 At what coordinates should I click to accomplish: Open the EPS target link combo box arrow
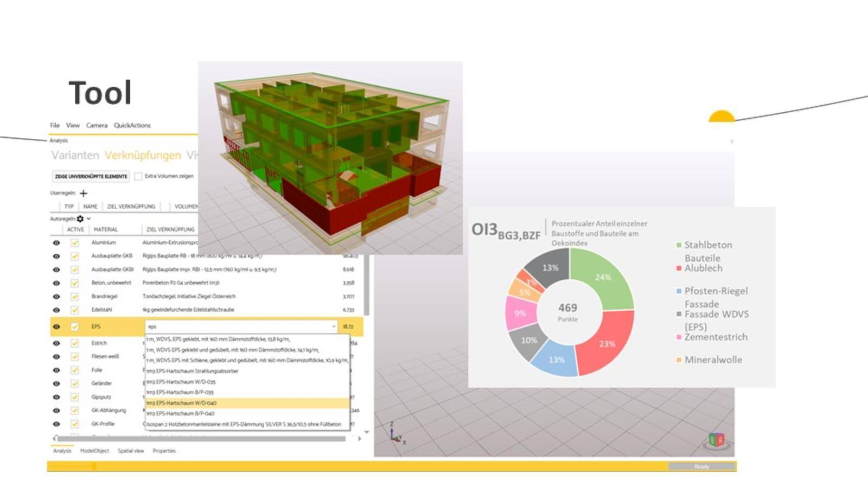pos(333,326)
